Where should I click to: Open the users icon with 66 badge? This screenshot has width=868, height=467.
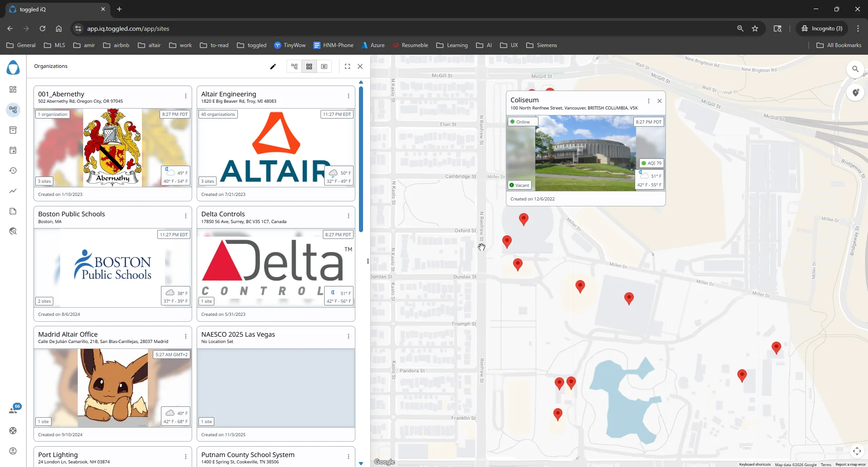(14, 410)
